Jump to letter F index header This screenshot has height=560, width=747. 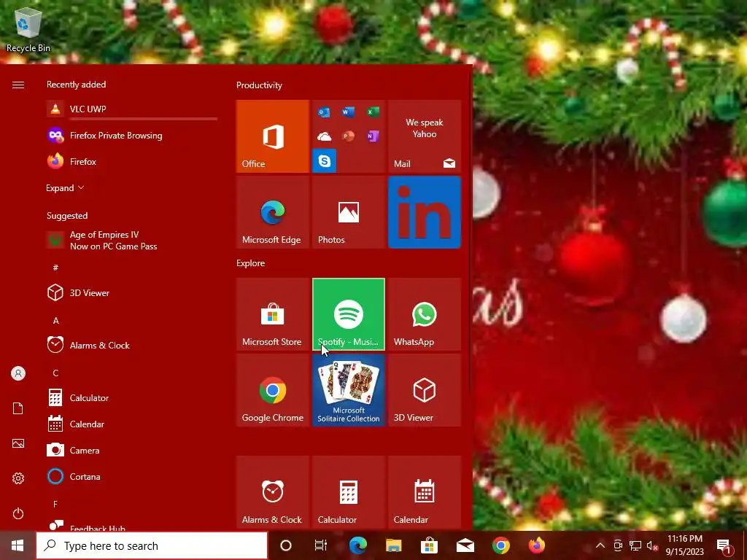pos(55,504)
